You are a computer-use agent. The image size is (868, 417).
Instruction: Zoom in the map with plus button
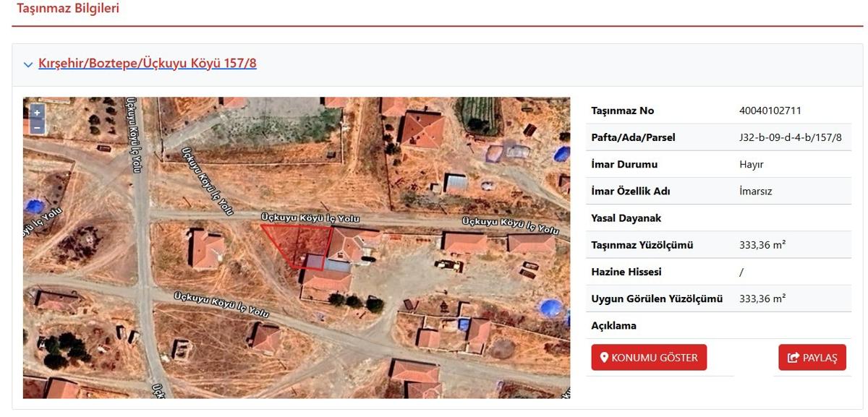click(37, 113)
